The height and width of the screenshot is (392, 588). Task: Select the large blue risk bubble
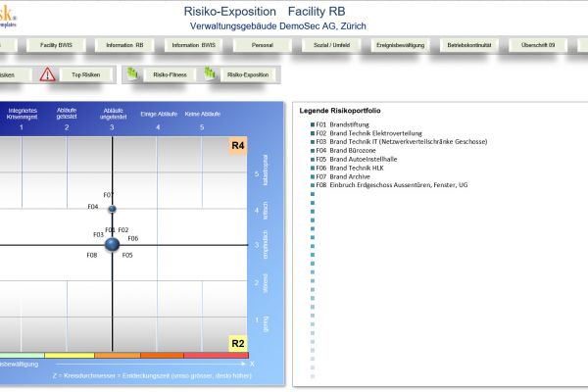click(x=112, y=244)
